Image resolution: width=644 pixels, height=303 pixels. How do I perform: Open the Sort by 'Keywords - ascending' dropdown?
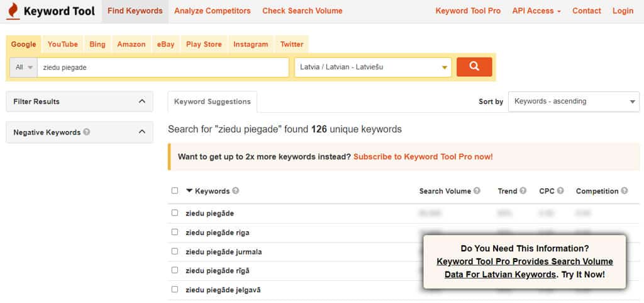574,101
